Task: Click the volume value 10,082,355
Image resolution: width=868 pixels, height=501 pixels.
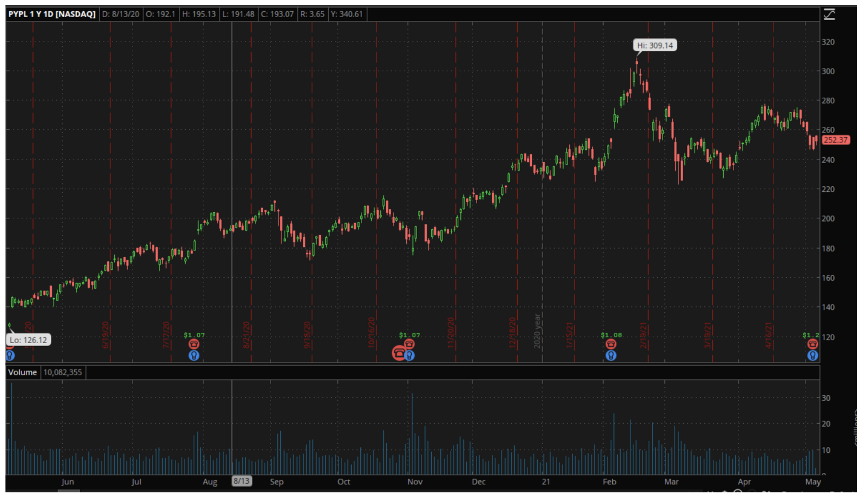Action: pyautogui.click(x=63, y=372)
